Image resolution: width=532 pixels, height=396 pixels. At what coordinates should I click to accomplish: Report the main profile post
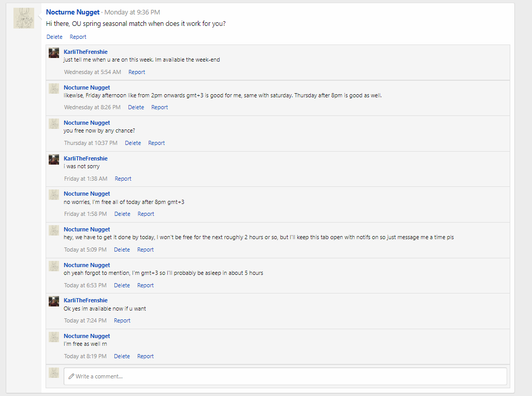pyautogui.click(x=78, y=37)
